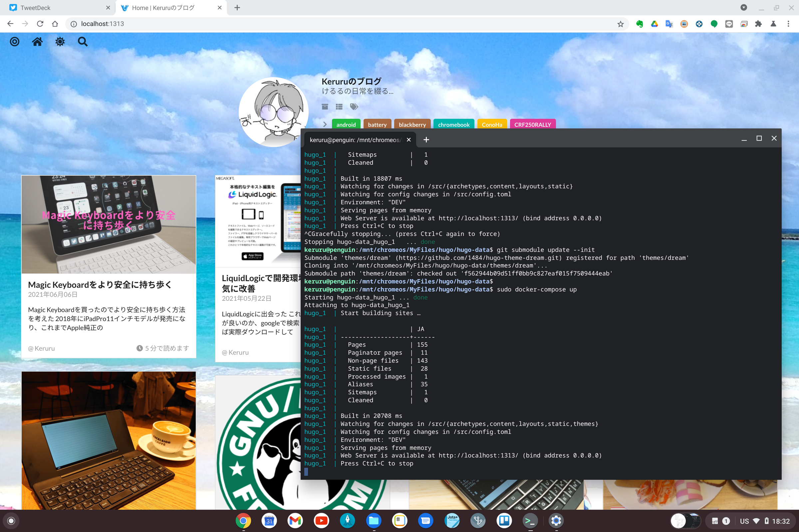
Task: Open blog search with magnifier icon
Action: 83,42
